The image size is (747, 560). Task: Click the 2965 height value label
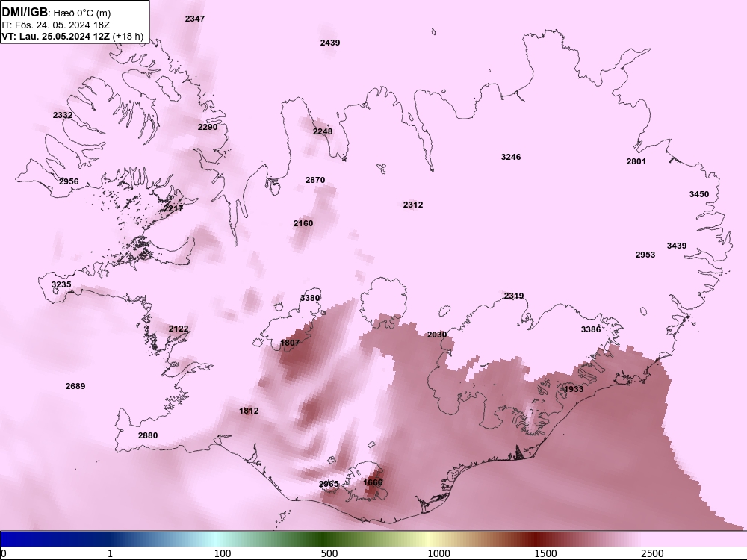pyautogui.click(x=329, y=484)
